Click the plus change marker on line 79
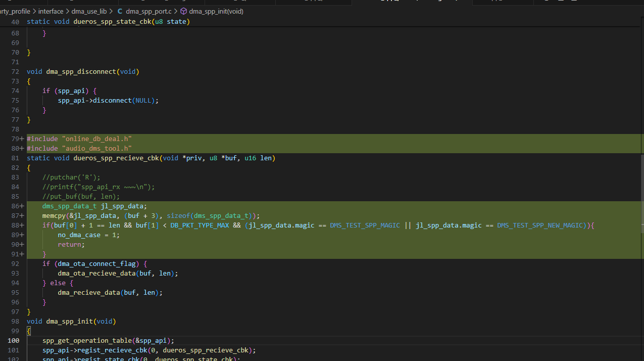This screenshot has height=361, width=644. (x=22, y=139)
